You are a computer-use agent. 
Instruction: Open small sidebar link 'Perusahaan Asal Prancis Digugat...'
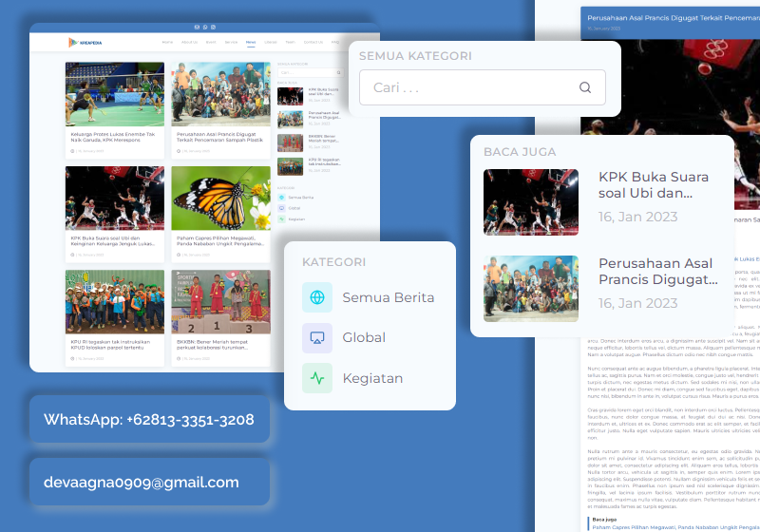click(324, 115)
